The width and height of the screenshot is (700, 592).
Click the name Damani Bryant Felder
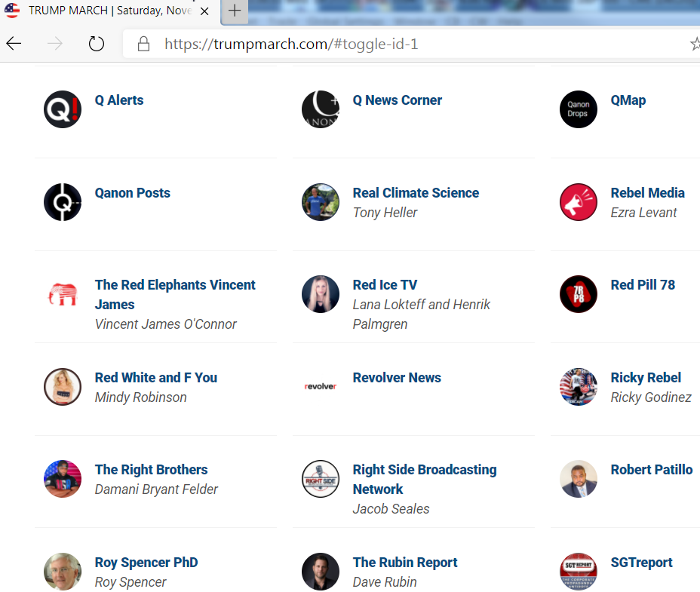[156, 489]
